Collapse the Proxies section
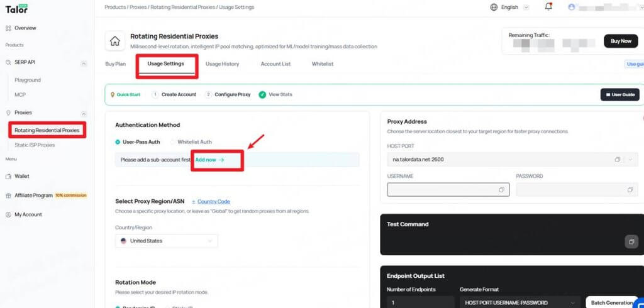The width and height of the screenshot is (644, 308). (84, 114)
